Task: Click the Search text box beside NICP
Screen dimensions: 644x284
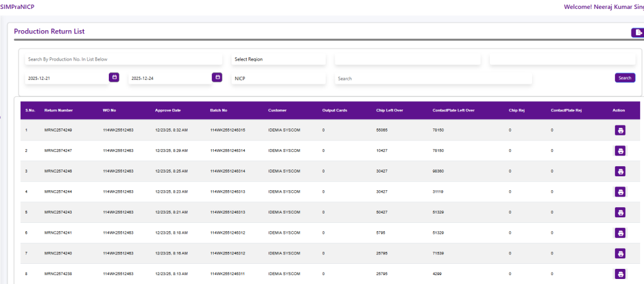Action: pos(433,79)
